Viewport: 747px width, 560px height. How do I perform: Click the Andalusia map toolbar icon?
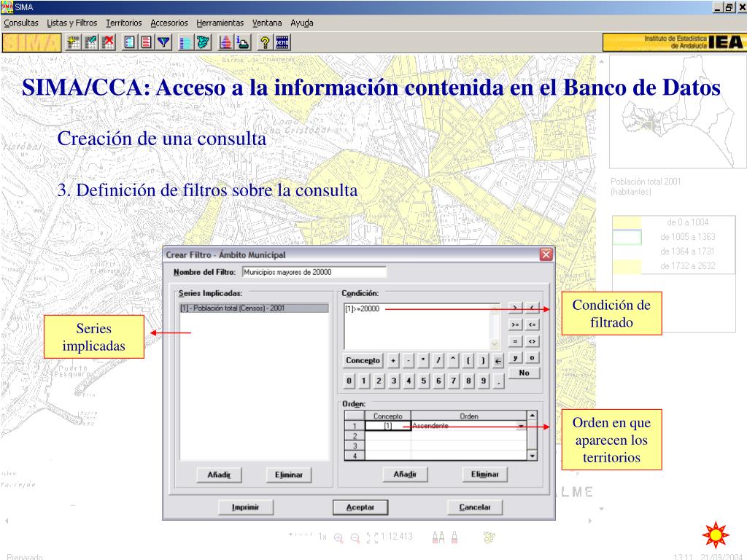[x=203, y=43]
